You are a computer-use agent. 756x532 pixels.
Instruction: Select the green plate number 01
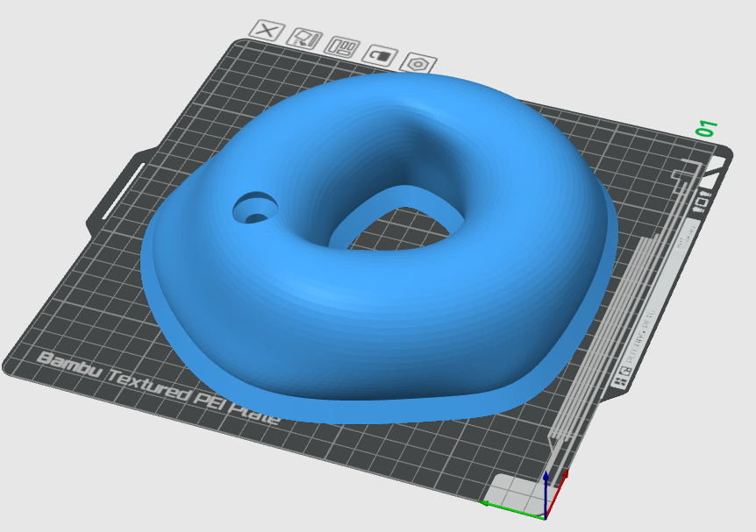pyautogui.click(x=707, y=129)
